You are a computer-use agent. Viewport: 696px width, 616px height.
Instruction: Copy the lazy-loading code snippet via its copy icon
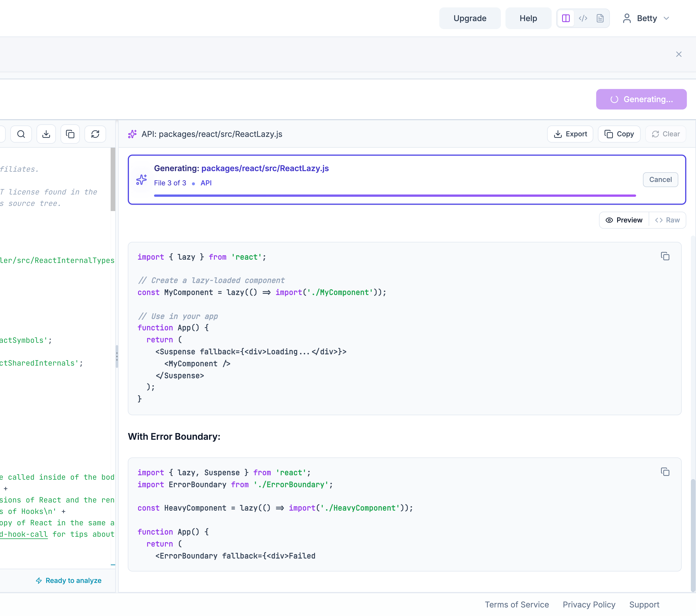pos(665,256)
